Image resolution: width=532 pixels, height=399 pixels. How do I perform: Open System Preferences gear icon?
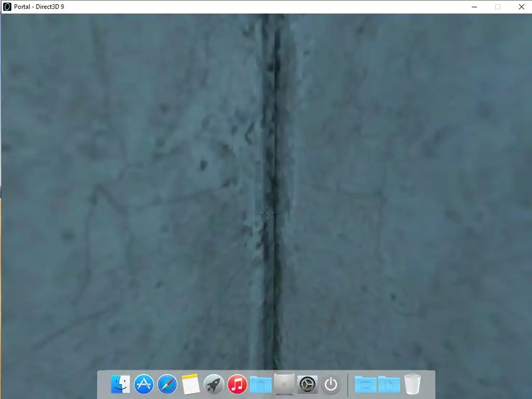click(x=308, y=384)
